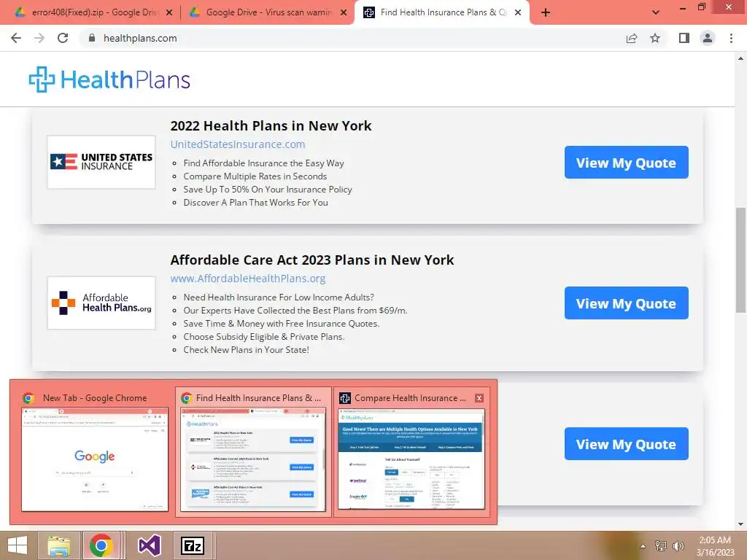Open 7-Zip from the taskbar

tap(193, 545)
